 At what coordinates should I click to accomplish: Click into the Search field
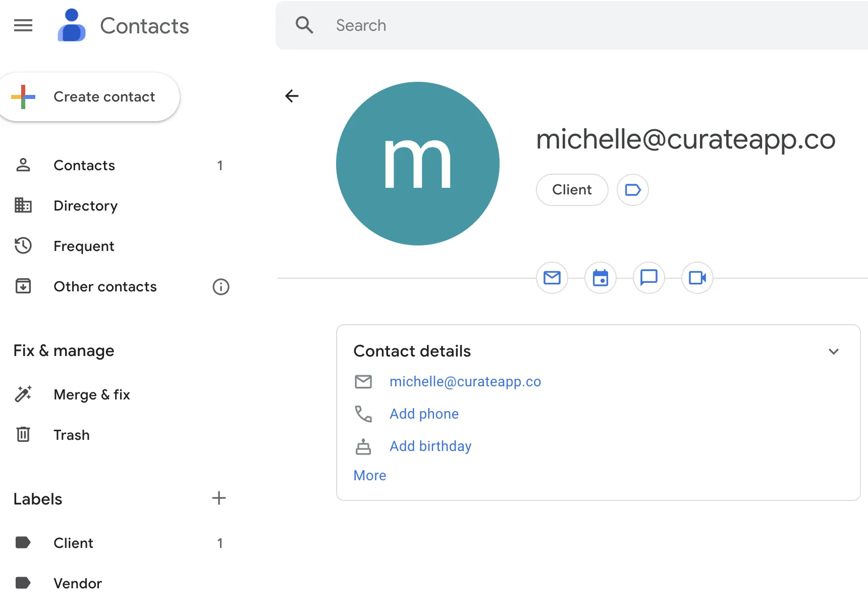pyautogui.click(x=555, y=25)
